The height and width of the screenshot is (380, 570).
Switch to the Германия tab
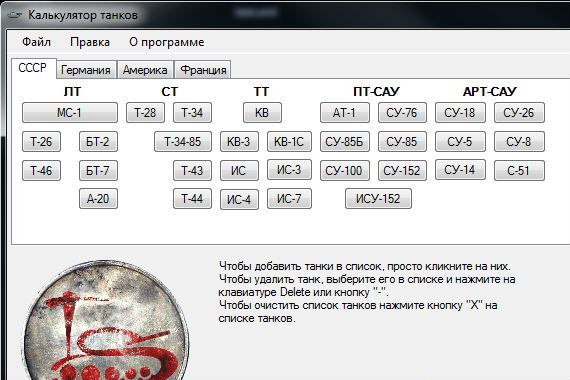point(86,69)
